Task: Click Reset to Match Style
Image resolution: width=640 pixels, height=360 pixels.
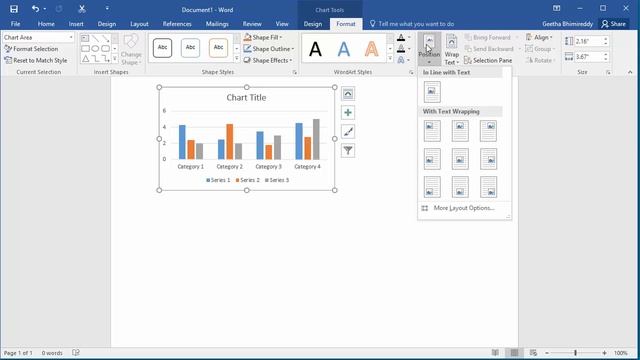Action: 36,60
